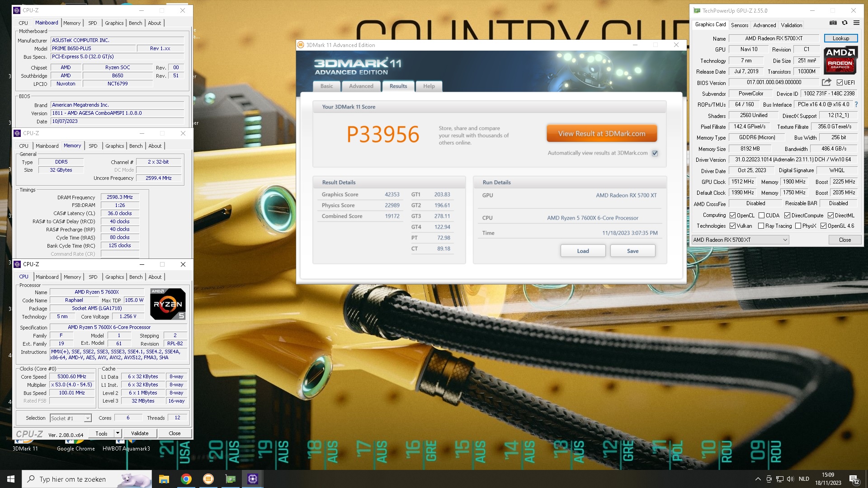Click the Lookup button in GPU-Z
The image size is (868, 488).
(841, 38)
